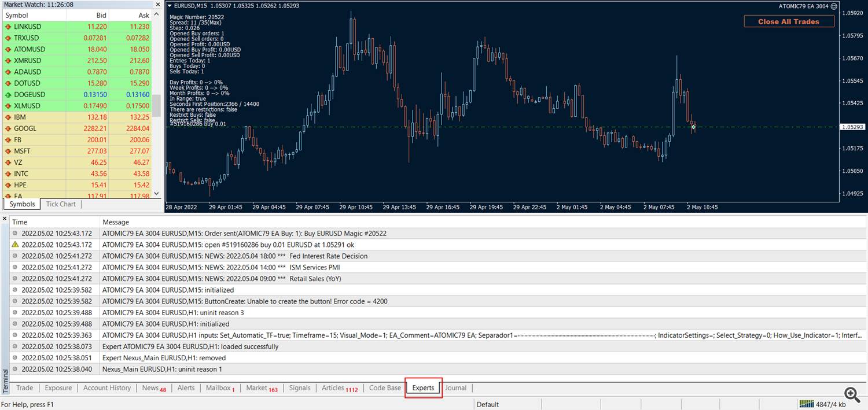Image resolution: width=868 pixels, height=410 pixels.
Task: Open the Account History tab
Action: click(x=107, y=388)
